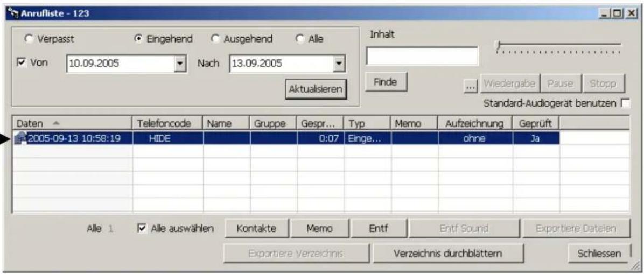Select the row dated 2005-09-13 10:58:19
Viewport: 644px width, 274px height.
coord(286,138)
